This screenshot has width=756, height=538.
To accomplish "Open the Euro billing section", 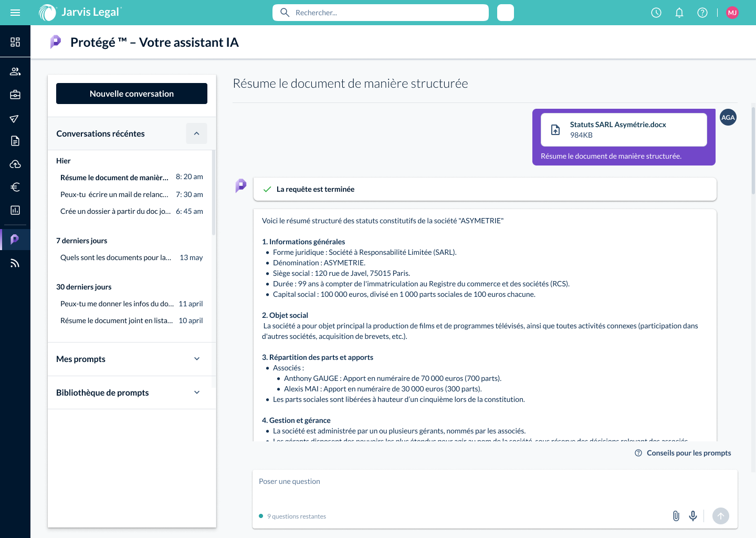I will point(15,187).
